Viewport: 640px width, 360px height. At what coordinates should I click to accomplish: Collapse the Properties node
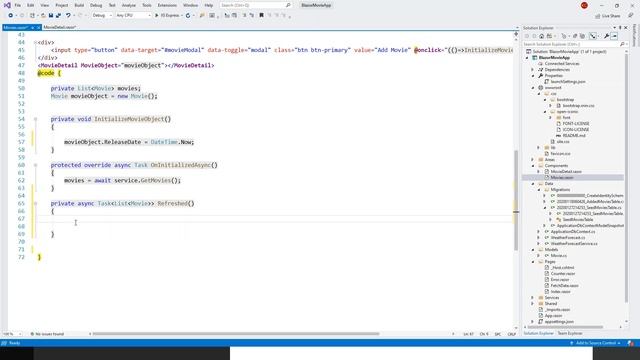533,76
